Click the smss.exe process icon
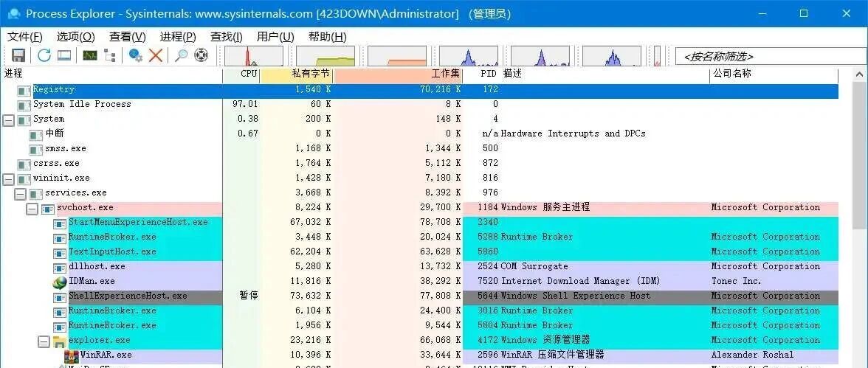Viewport: 868px width, 368px height. tap(36, 150)
